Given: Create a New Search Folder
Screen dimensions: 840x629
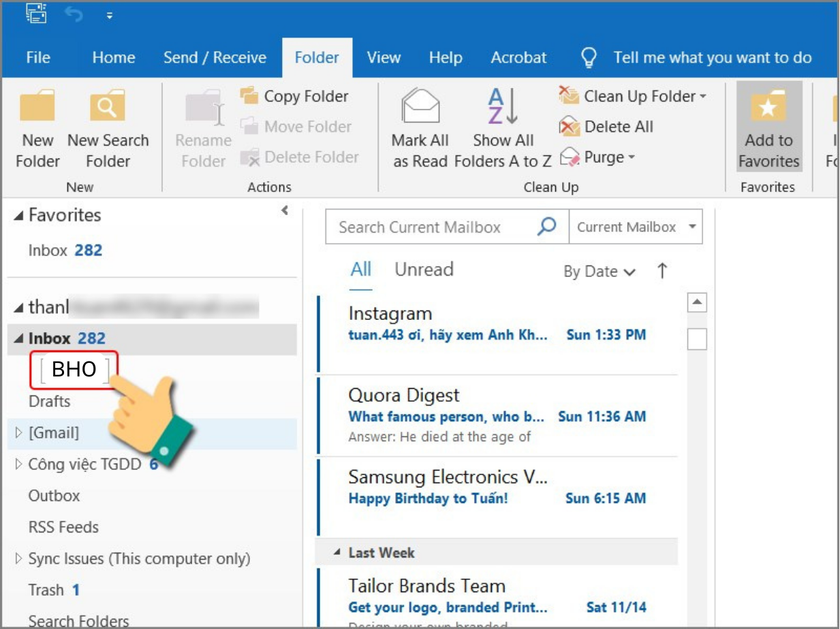Looking at the screenshot, I should pyautogui.click(x=108, y=107).
